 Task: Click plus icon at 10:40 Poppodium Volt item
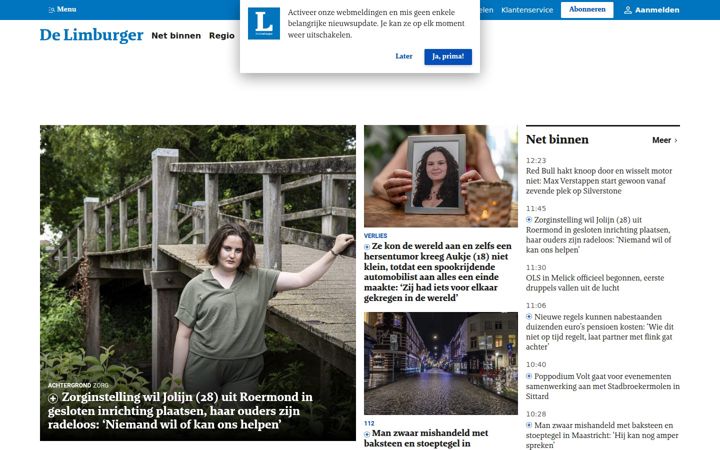coord(529,376)
